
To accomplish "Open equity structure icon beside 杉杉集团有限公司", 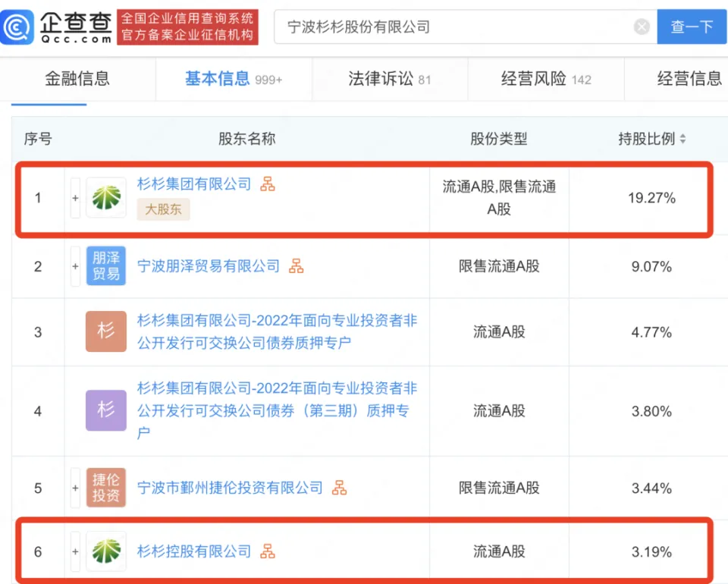I will (x=268, y=184).
